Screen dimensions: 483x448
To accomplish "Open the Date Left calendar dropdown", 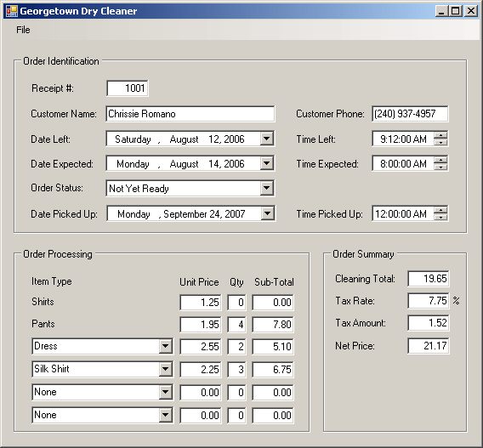I will tap(267, 139).
